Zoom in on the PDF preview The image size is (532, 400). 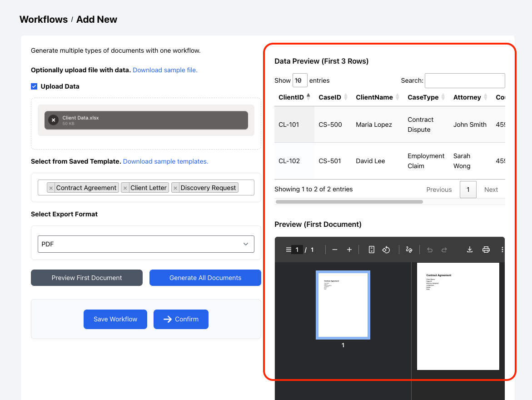(x=349, y=250)
